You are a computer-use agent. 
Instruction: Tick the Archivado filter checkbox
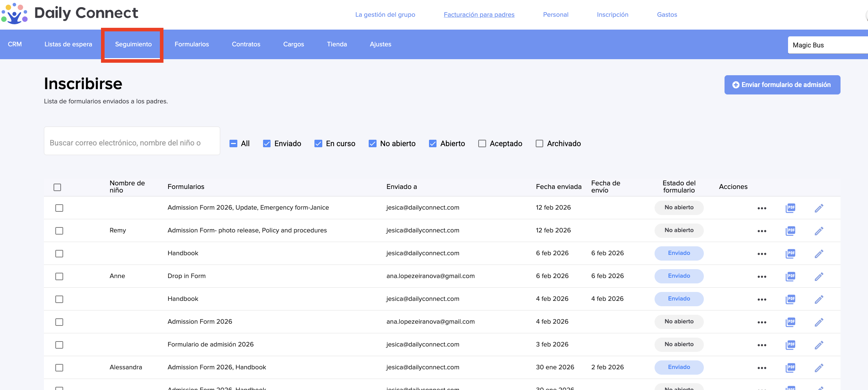click(x=539, y=143)
